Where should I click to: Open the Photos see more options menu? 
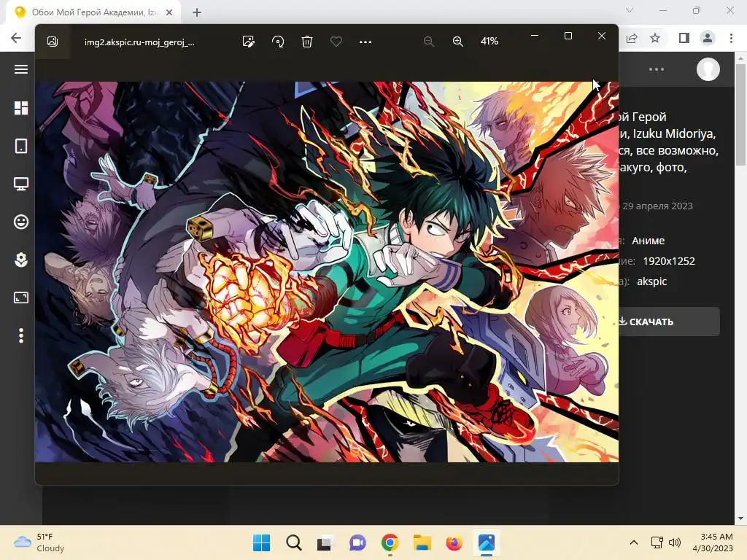click(365, 42)
